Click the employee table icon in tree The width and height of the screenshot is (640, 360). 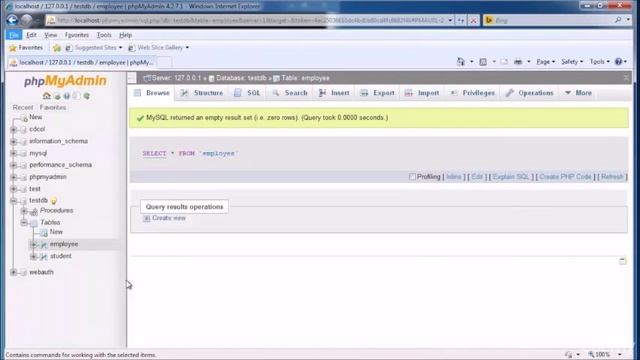pos(44,244)
